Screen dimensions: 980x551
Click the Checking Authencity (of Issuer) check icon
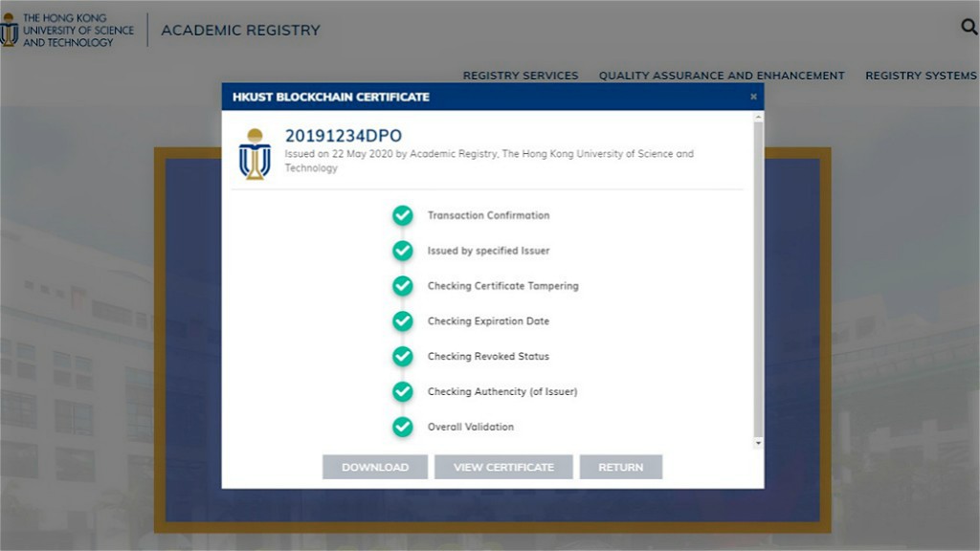pyautogui.click(x=403, y=391)
